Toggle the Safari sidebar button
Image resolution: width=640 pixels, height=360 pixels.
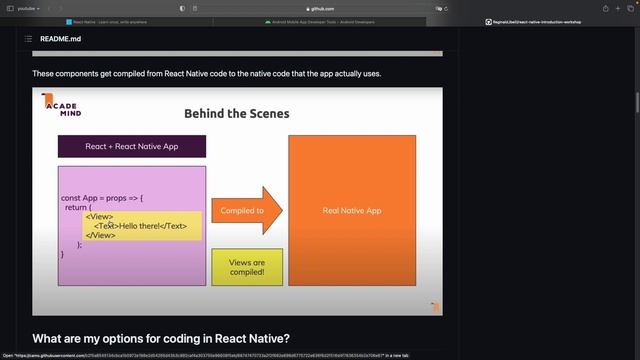pyautogui.click(x=10, y=9)
